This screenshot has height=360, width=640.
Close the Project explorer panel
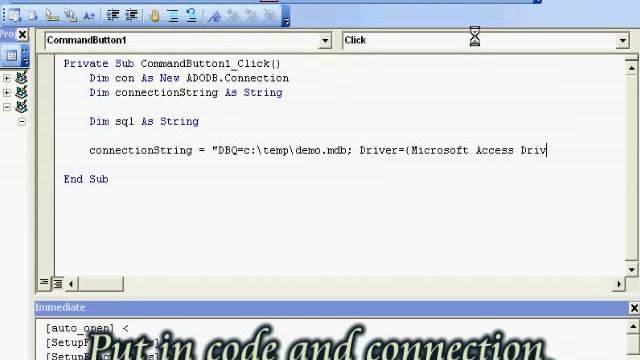click(23, 35)
